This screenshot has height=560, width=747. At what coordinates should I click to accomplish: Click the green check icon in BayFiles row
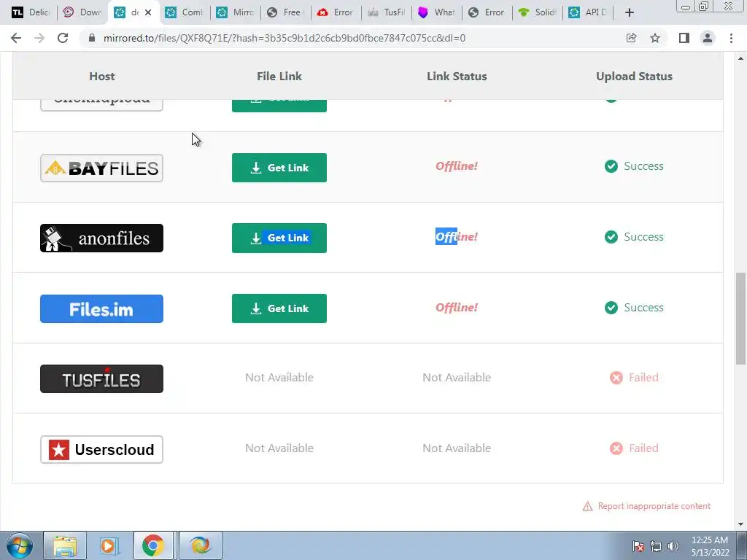(611, 166)
